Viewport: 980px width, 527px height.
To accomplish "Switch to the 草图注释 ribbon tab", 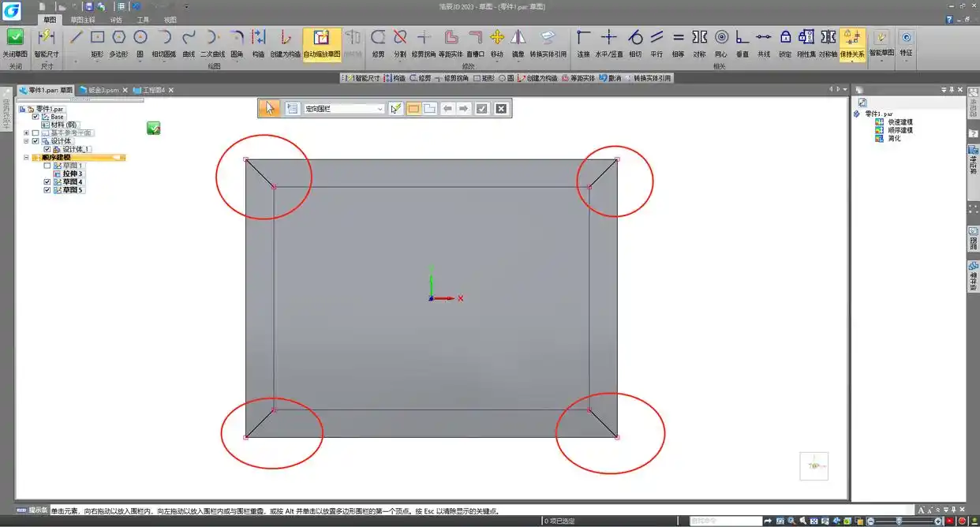I will pyautogui.click(x=82, y=19).
